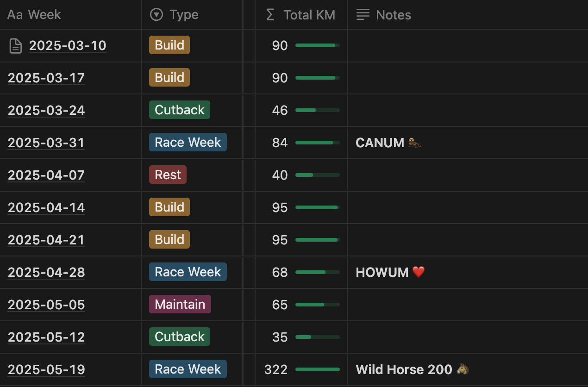Open the 2025-03-17 week page

(x=46, y=78)
